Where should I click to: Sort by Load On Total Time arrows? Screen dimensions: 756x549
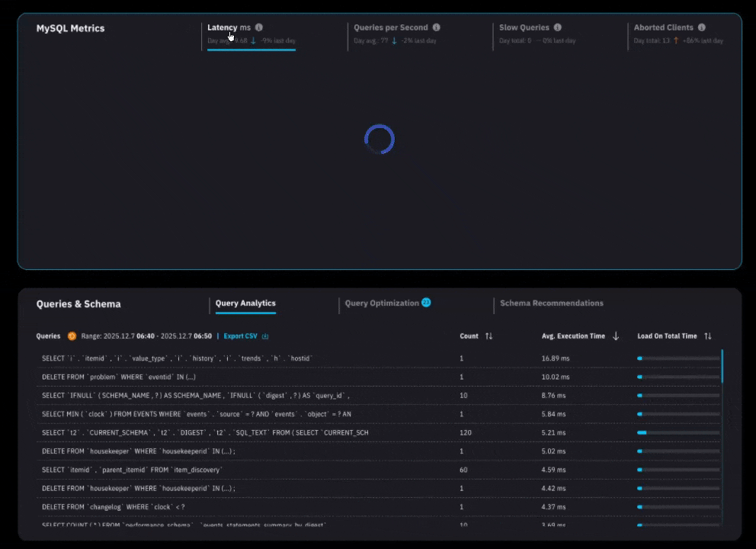coord(708,335)
